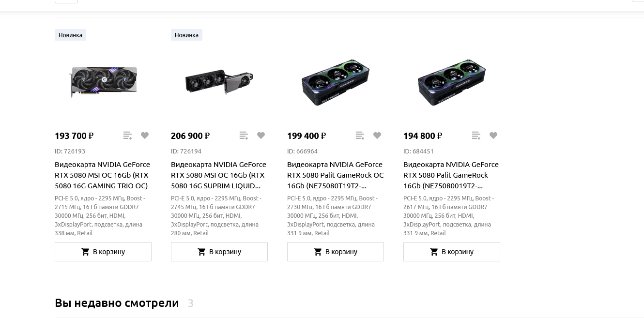Open MSI RTX 5080 Gaming Trio OC title link

click(x=102, y=175)
